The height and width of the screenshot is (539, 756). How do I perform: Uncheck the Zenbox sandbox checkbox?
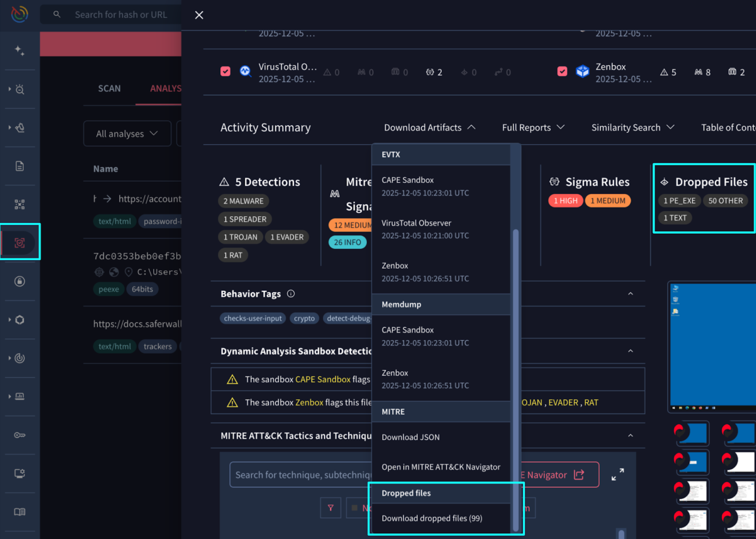562,72
